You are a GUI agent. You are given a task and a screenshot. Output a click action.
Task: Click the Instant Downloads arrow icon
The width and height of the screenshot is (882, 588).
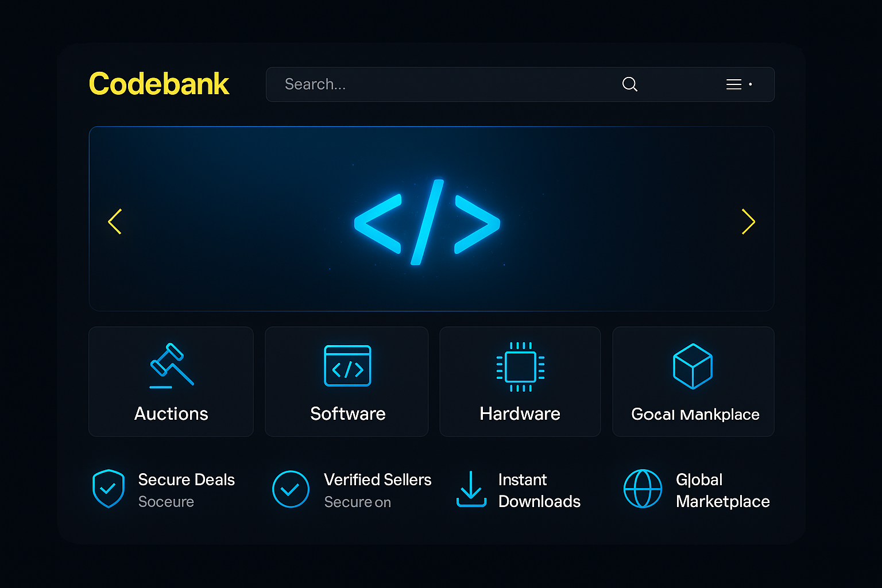(471, 489)
